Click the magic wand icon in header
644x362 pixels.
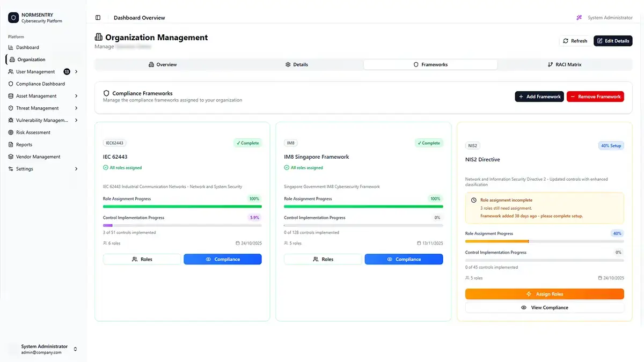point(579,18)
